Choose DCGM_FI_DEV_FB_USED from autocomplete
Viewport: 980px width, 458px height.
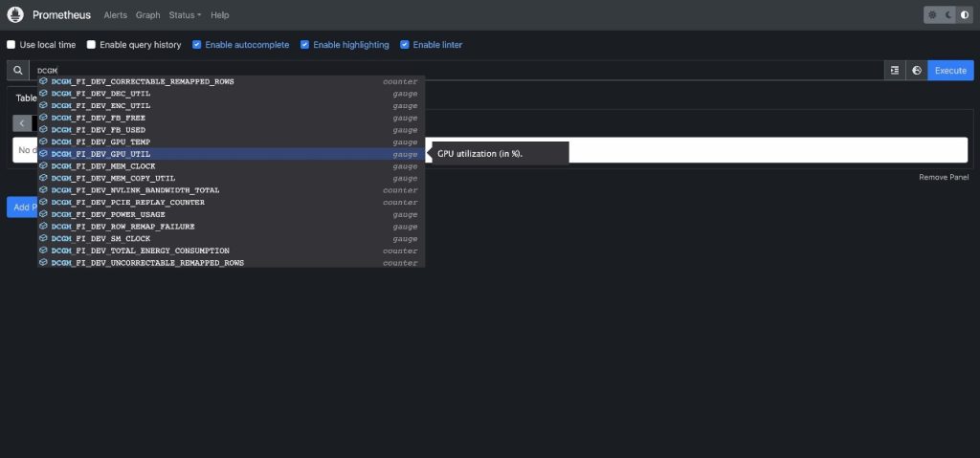pyautogui.click(x=232, y=130)
